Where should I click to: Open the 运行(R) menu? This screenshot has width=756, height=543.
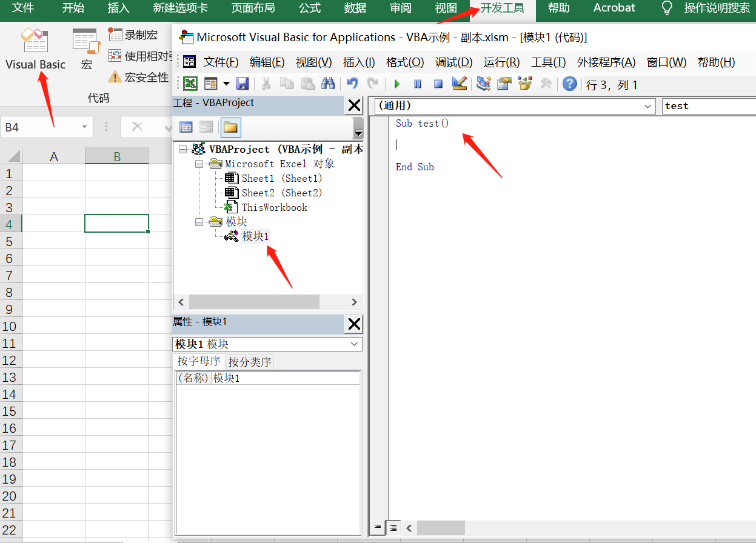click(x=501, y=62)
